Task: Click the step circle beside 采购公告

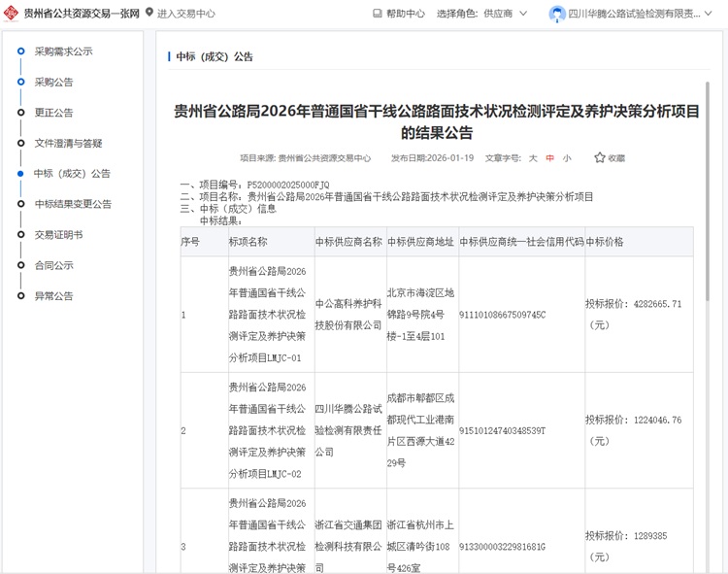Action: (x=21, y=82)
